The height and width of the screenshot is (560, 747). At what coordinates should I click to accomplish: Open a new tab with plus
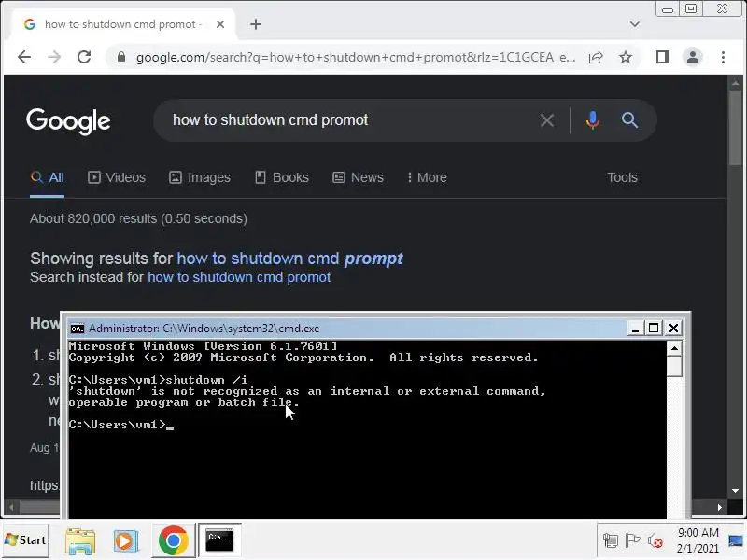tap(256, 24)
